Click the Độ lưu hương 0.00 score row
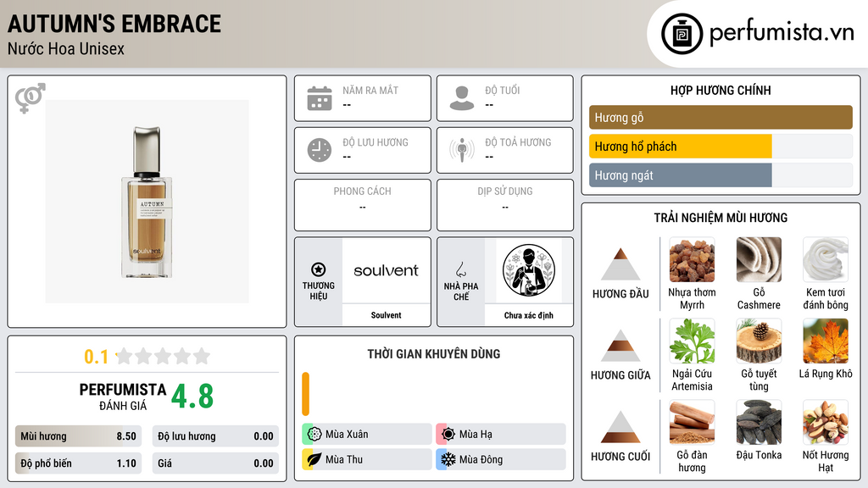This screenshot has width=868, height=488. (215, 436)
